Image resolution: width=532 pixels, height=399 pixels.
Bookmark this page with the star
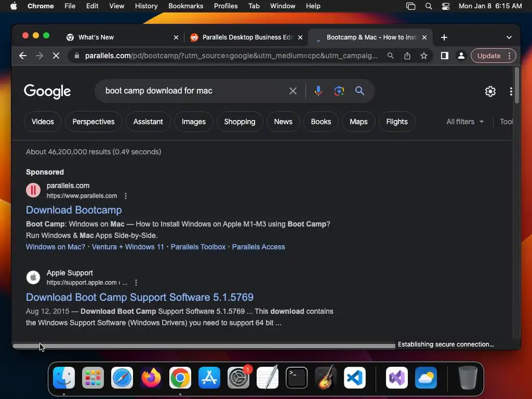[424, 56]
